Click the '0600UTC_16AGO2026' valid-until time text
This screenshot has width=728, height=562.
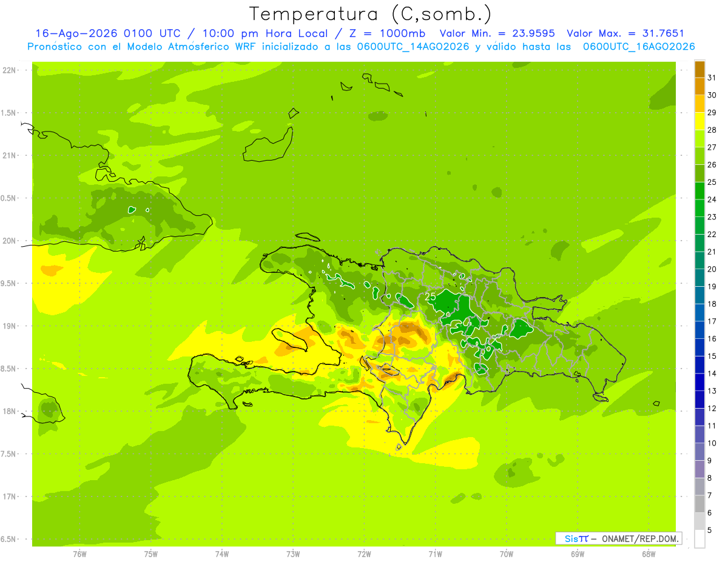tap(639, 47)
